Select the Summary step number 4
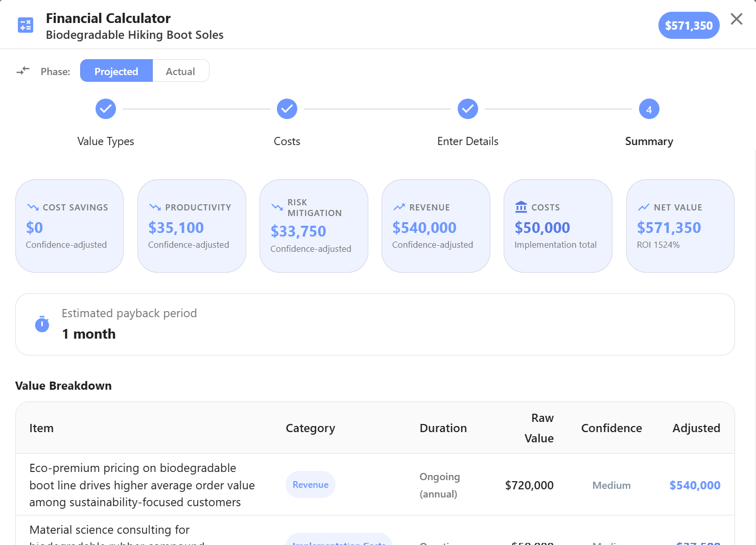The image size is (756, 545). coord(649,109)
